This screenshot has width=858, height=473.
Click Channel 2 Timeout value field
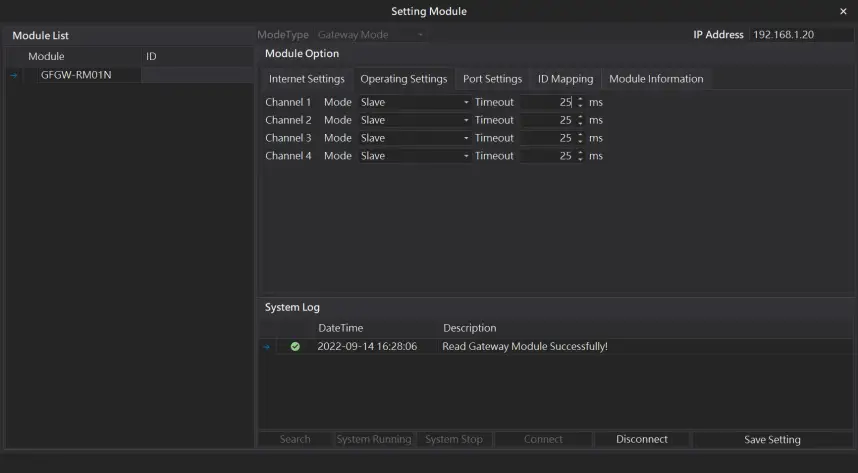[x=547, y=120]
